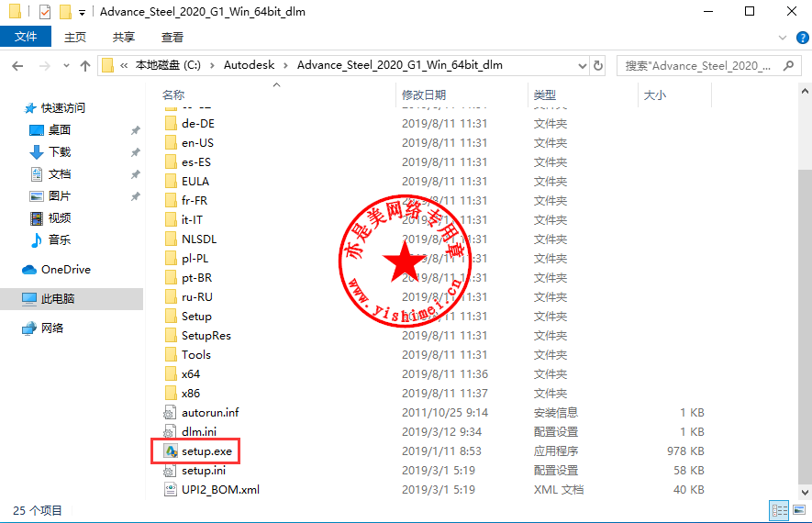Open 下载 in the navigation pane
The image size is (812, 523).
click(50, 151)
